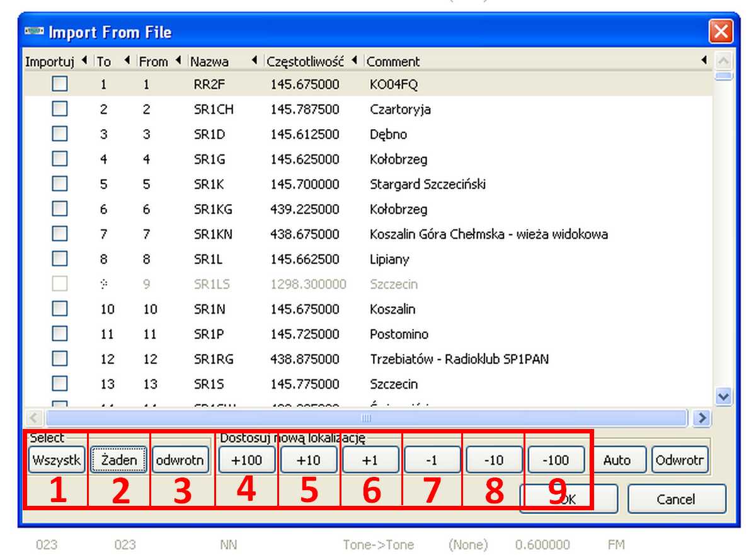The width and height of the screenshot is (756, 555).
Task: Click the Auto location button
Action: click(x=617, y=460)
